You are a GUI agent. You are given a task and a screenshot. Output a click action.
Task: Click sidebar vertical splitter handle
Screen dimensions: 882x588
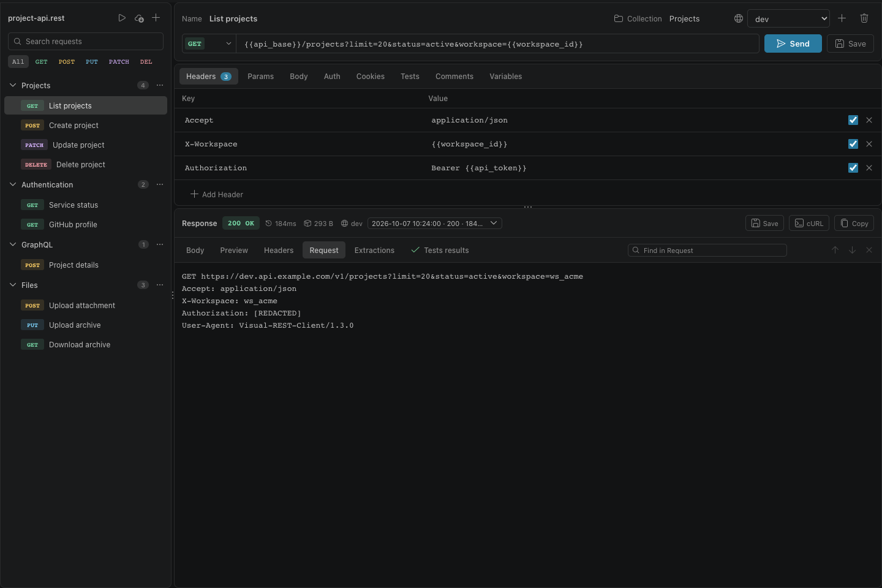pyautogui.click(x=173, y=295)
